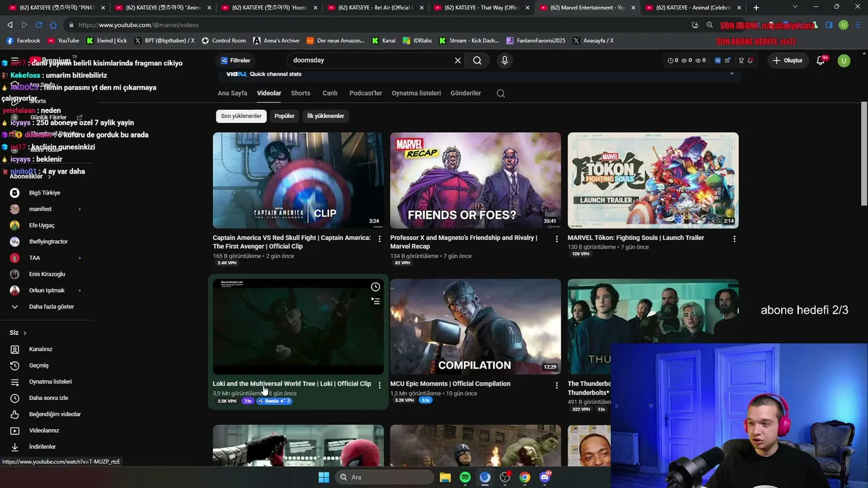Image resolution: width=868 pixels, height=488 pixels.
Task: Click the MARVEL Tōkon Fighting Souls Launch Trailer title
Action: 636,238
